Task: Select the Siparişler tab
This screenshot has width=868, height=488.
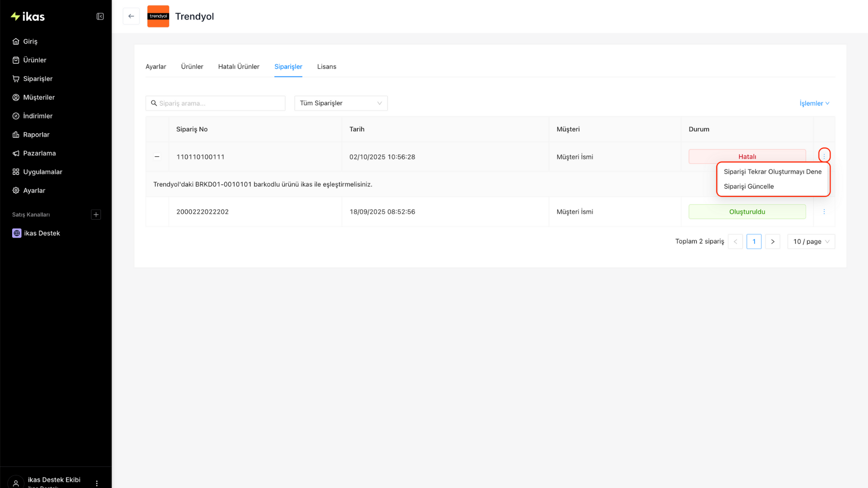Action: point(288,67)
